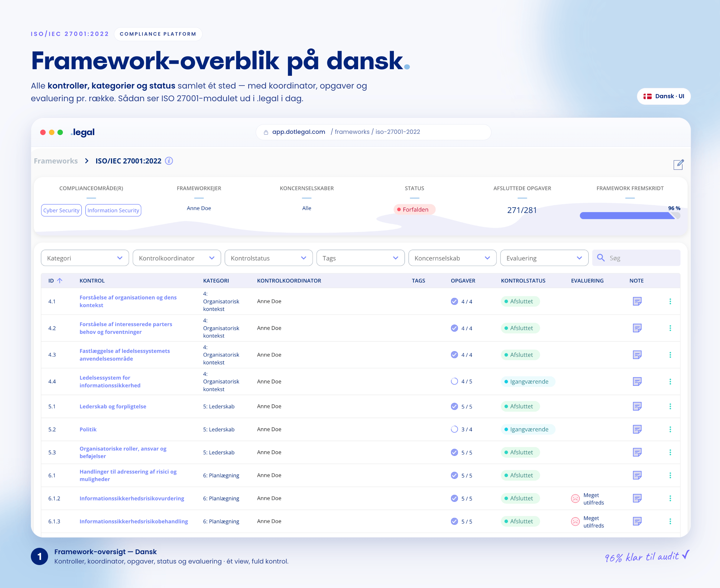Viewport: 720px width, 588px height.
Task: Open the row actions menu for control 5.2
Action: click(x=670, y=429)
